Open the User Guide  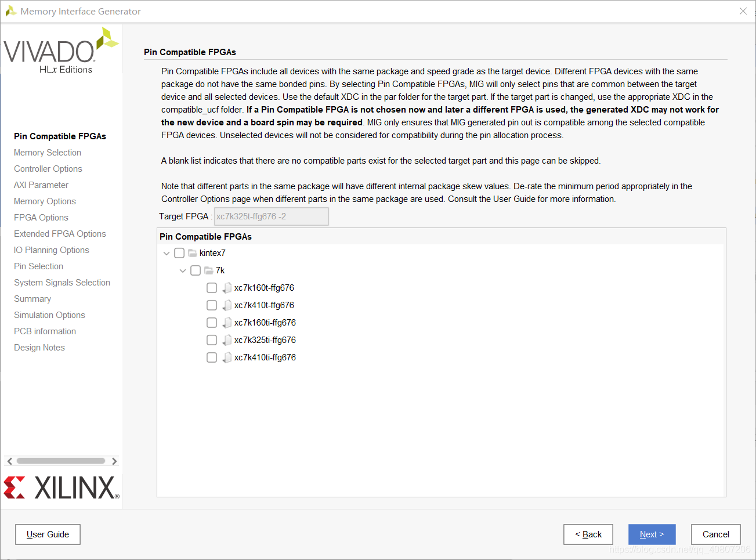tap(48, 534)
